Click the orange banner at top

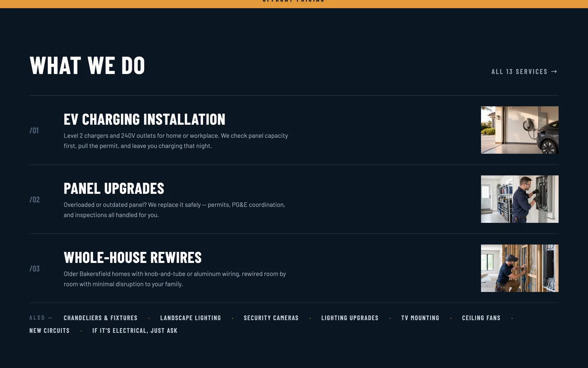point(294,4)
